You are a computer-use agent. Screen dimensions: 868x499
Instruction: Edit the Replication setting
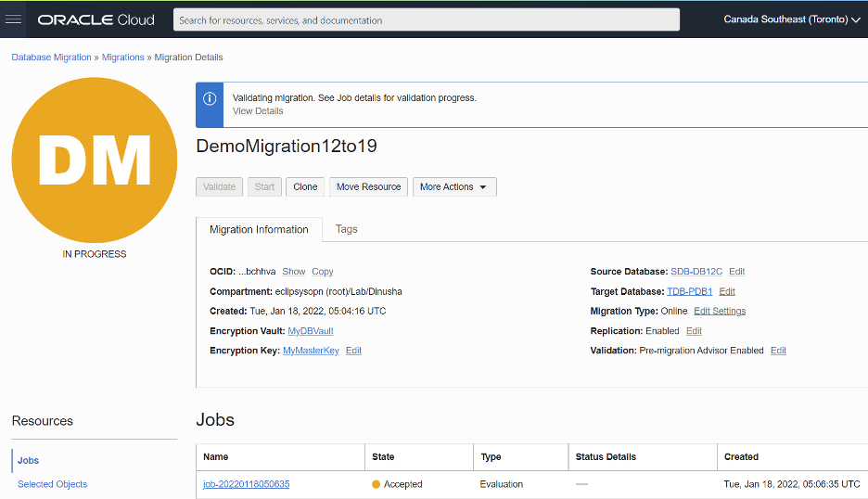point(695,331)
